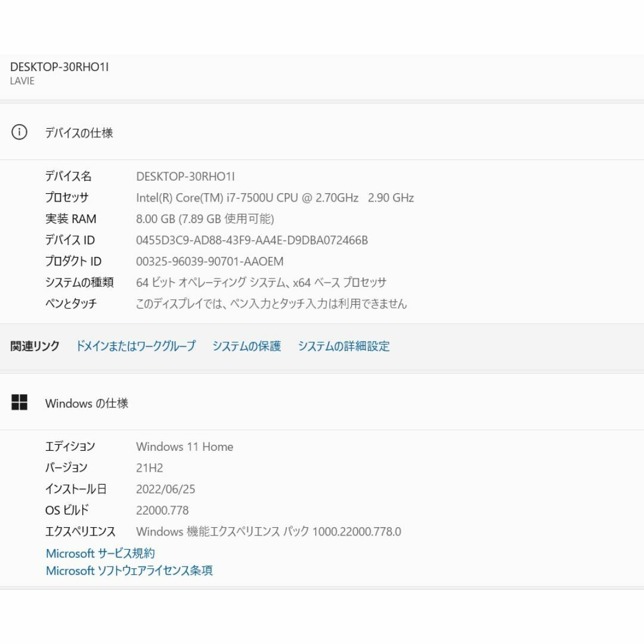Click the version value 21H2

(x=150, y=468)
